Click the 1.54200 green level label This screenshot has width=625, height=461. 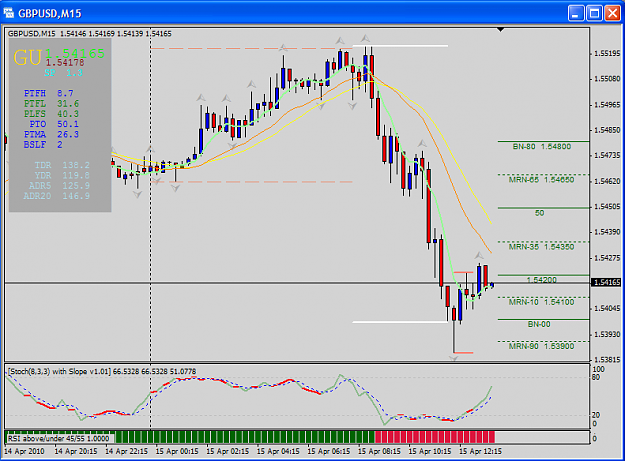point(541,280)
